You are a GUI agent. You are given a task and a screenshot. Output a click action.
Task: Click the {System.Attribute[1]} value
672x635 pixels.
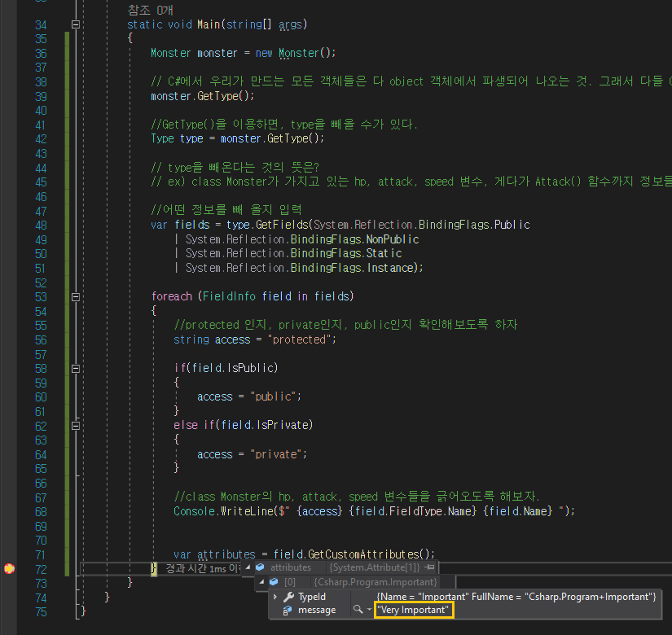[374, 567]
